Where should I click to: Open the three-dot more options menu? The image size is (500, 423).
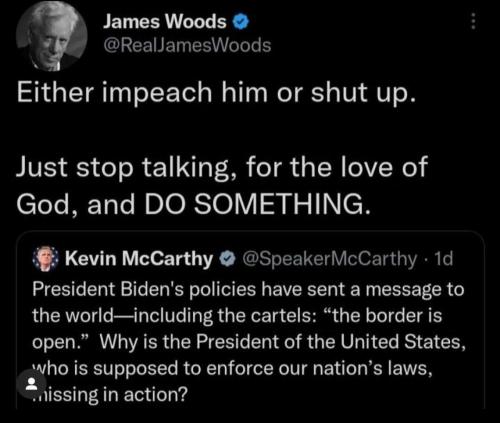[x=473, y=21]
